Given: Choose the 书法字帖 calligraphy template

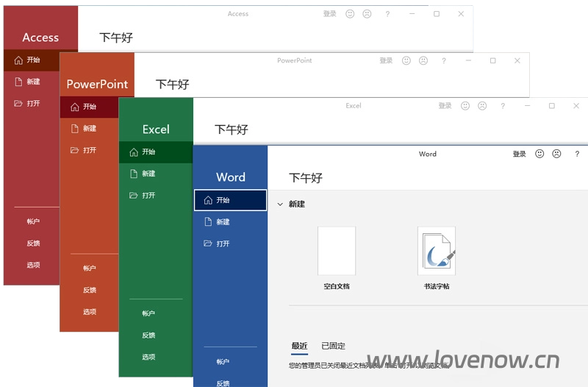Looking at the screenshot, I should (x=437, y=258).
